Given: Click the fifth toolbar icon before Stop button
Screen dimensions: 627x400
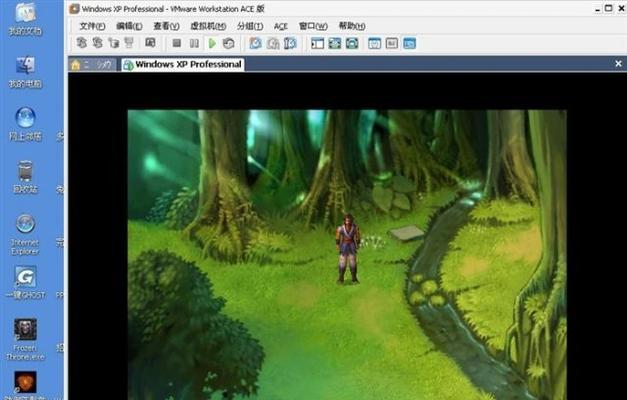Looking at the screenshot, I should coord(150,42).
